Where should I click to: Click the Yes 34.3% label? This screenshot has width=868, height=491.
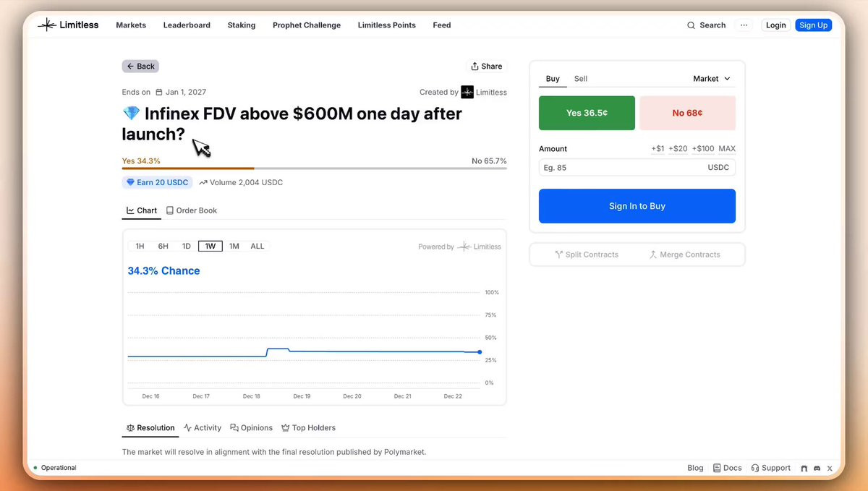pos(141,161)
